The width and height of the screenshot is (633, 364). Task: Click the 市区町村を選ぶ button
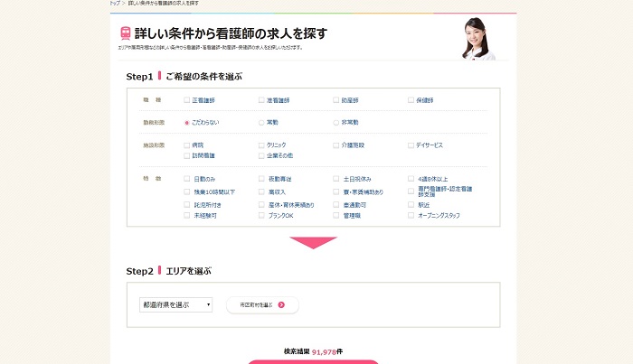pos(261,305)
